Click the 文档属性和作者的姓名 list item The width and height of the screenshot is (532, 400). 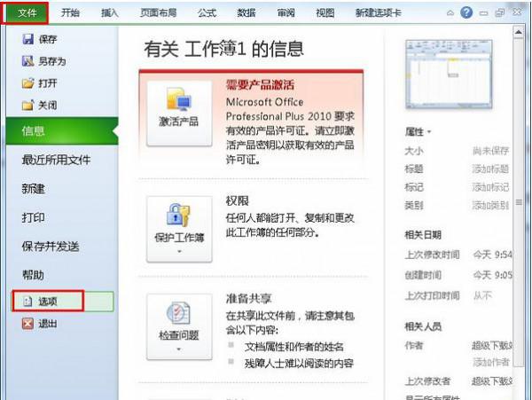(293, 347)
